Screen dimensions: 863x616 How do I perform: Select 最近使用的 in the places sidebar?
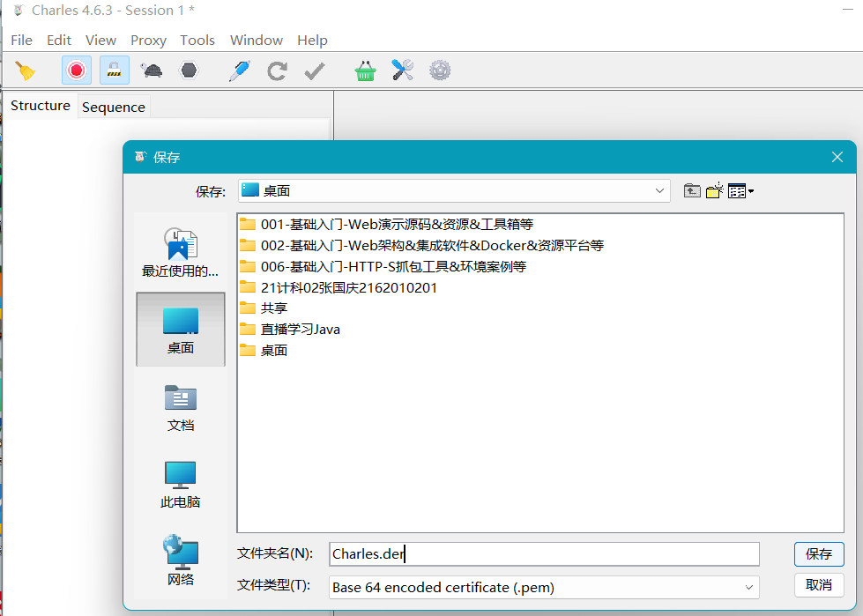coord(181,252)
